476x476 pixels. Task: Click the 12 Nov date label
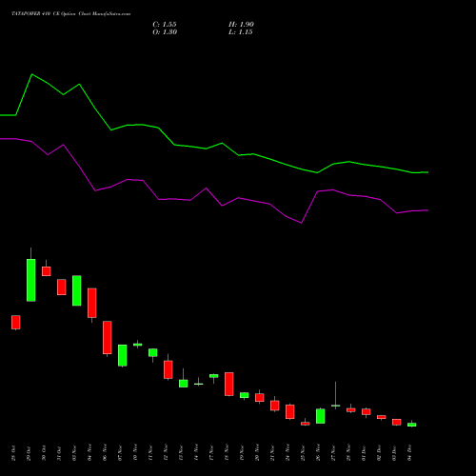point(166,453)
